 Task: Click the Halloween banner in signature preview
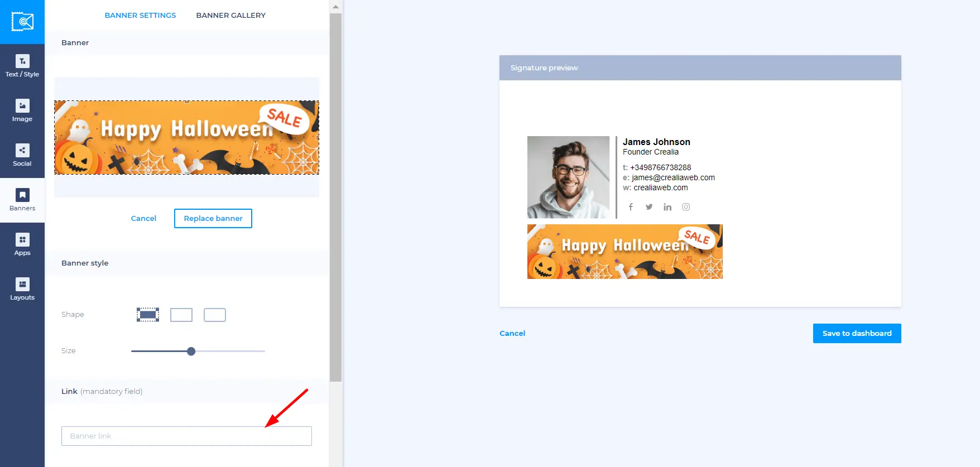tap(625, 252)
